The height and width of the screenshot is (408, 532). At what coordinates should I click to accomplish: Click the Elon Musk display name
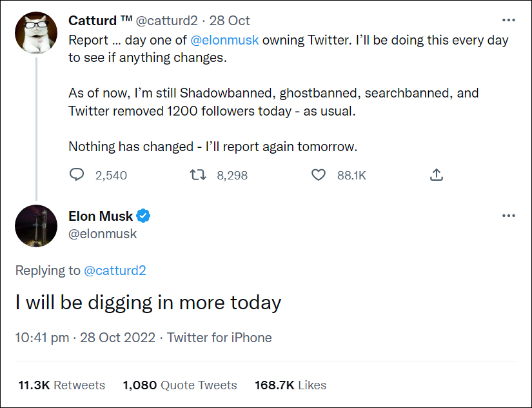pos(101,216)
